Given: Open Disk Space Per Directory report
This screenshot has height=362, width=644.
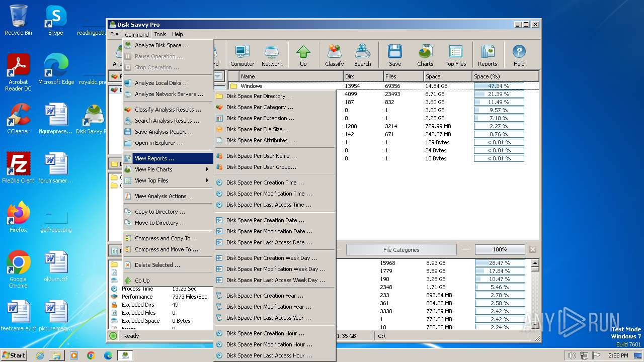Looking at the screenshot, I should pyautogui.click(x=275, y=96).
